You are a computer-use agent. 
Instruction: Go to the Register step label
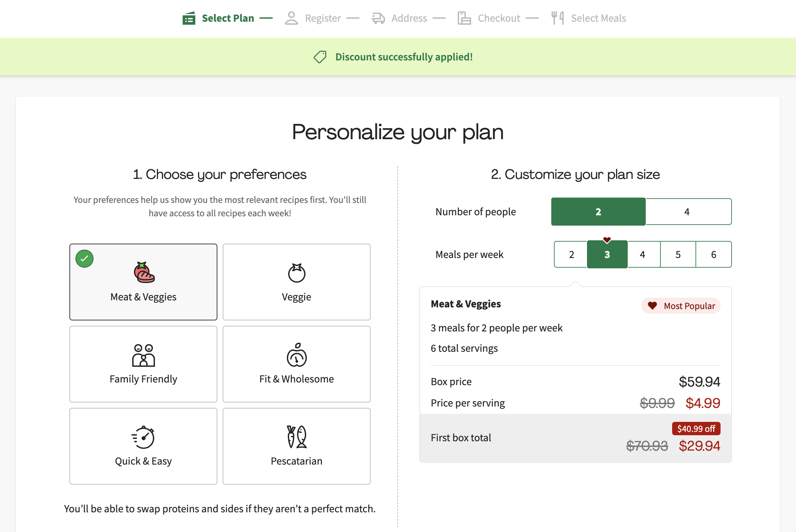pos(323,18)
